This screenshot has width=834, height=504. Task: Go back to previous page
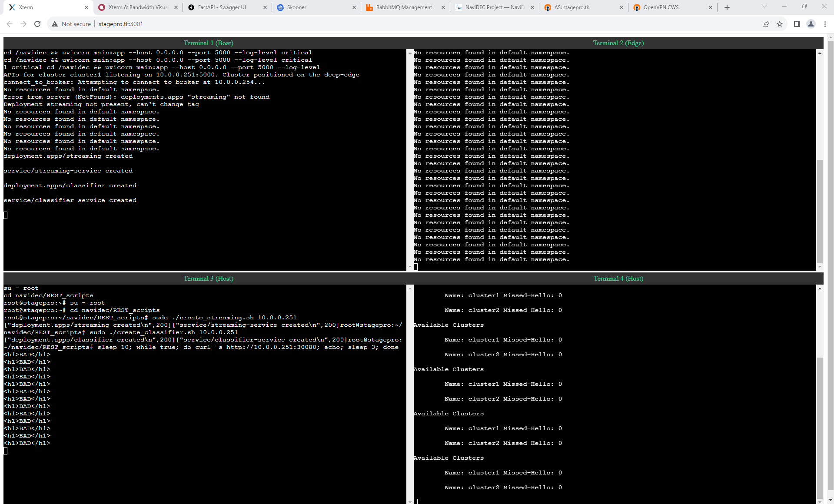[10, 24]
